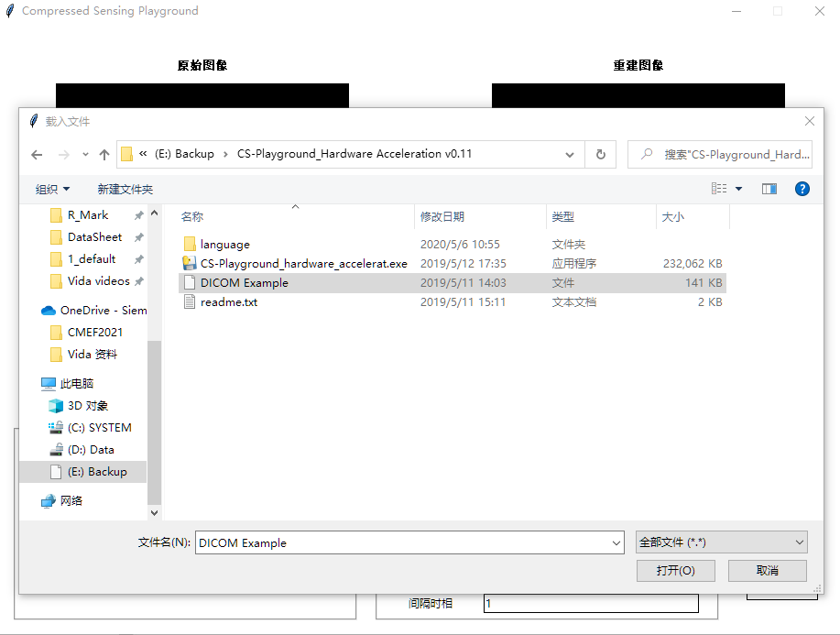Expand the address bar path history
840x635 pixels.
[570, 155]
